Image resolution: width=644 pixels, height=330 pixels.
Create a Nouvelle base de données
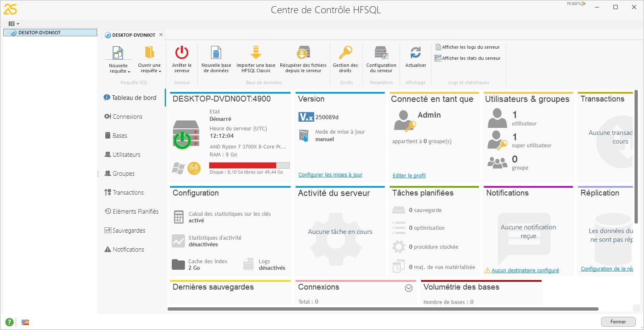click(x=216, y=59)
